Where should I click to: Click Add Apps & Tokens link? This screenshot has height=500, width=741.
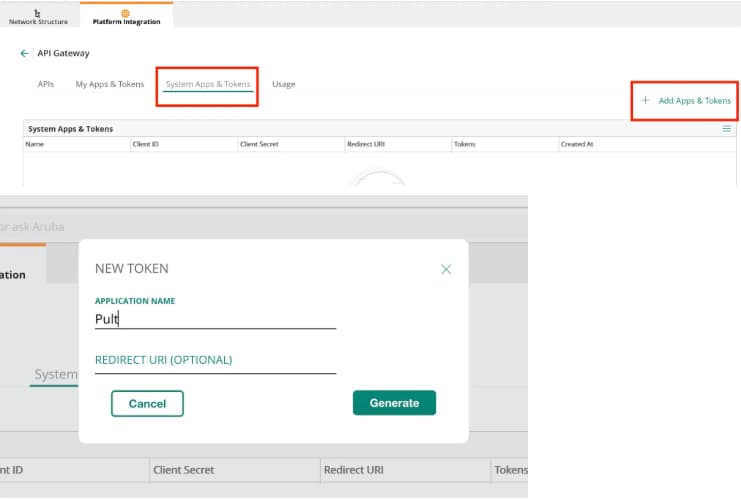(x=694, y=101)
